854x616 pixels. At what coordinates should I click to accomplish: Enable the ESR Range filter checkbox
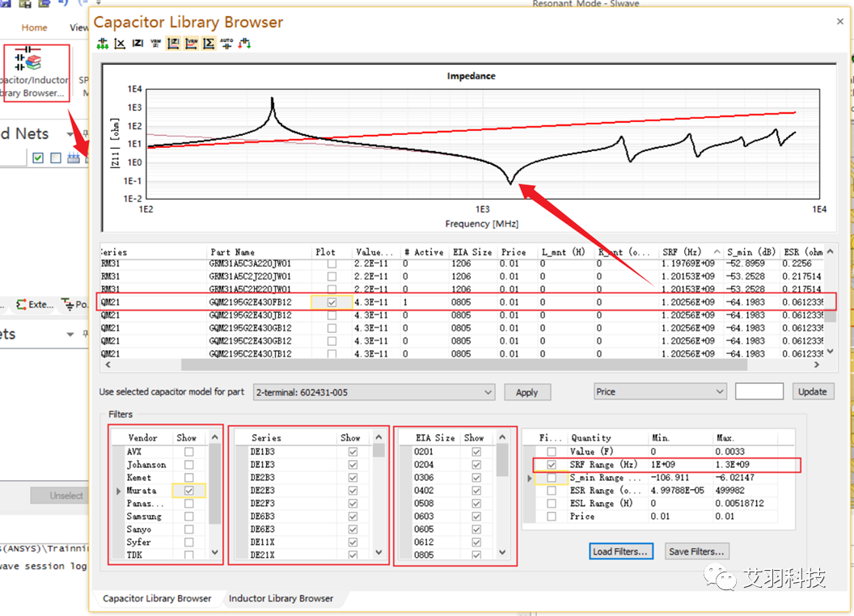tap(552, 491)
